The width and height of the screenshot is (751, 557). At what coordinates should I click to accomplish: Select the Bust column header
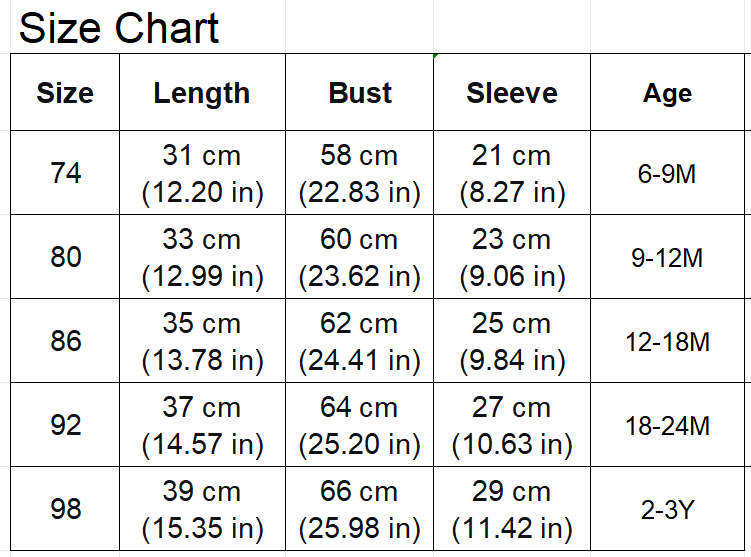(x=360, y=93)
